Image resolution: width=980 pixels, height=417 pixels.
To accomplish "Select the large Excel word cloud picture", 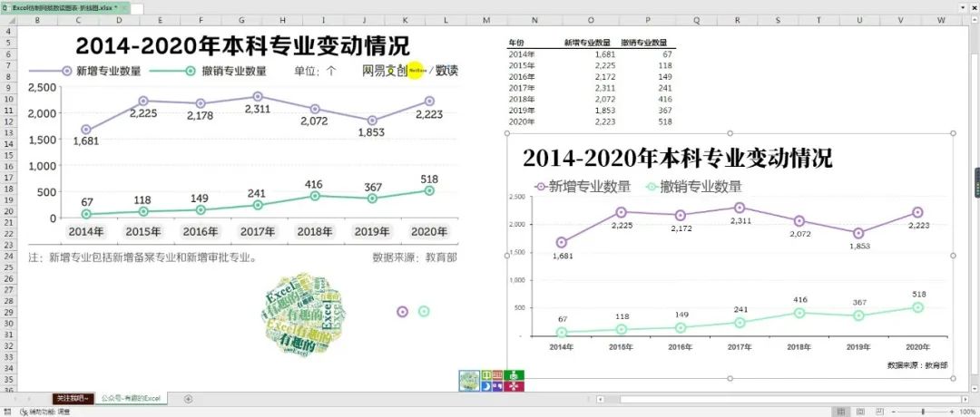I will click(304, 314).
